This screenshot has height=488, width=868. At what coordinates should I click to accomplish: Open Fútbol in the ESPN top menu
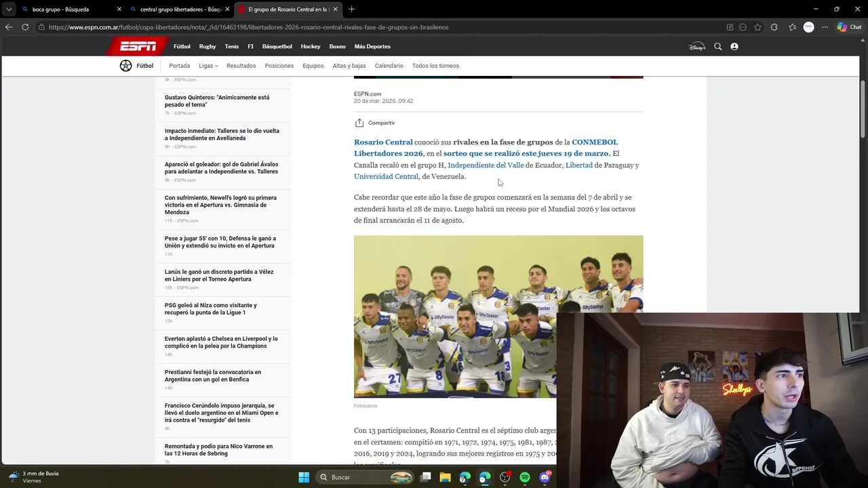182,47
